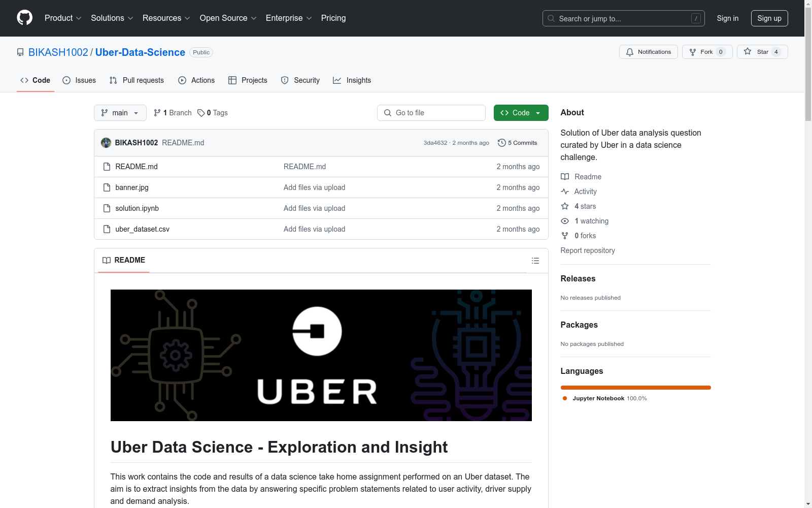Click the README.md file icon
Viewport: 812px width, 508px height.
[107, 167]
